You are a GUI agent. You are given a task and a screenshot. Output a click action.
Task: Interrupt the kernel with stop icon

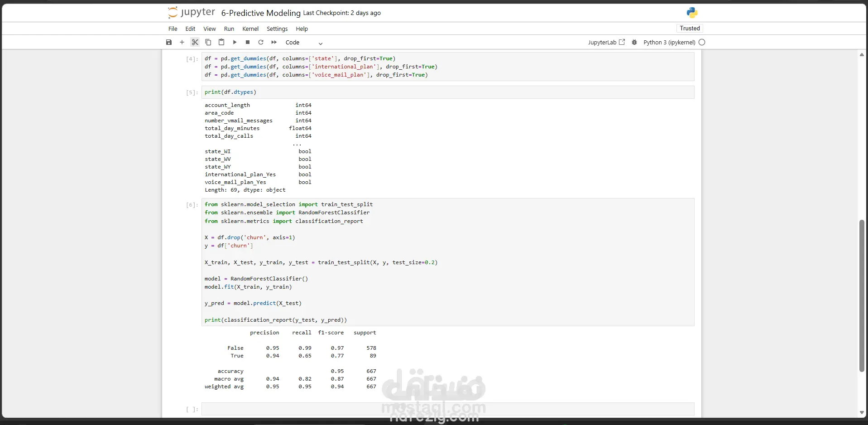[248, 42]
